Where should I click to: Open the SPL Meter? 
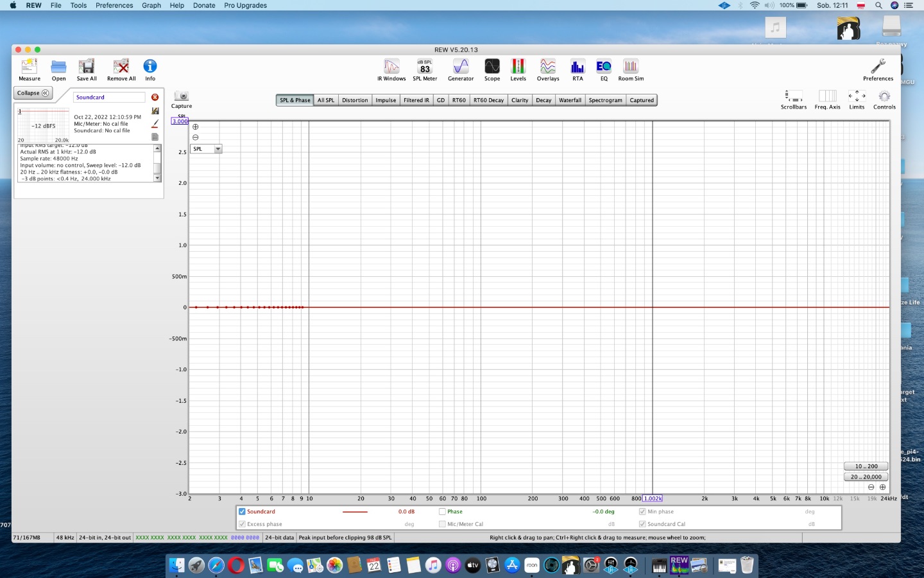(425, 69)
